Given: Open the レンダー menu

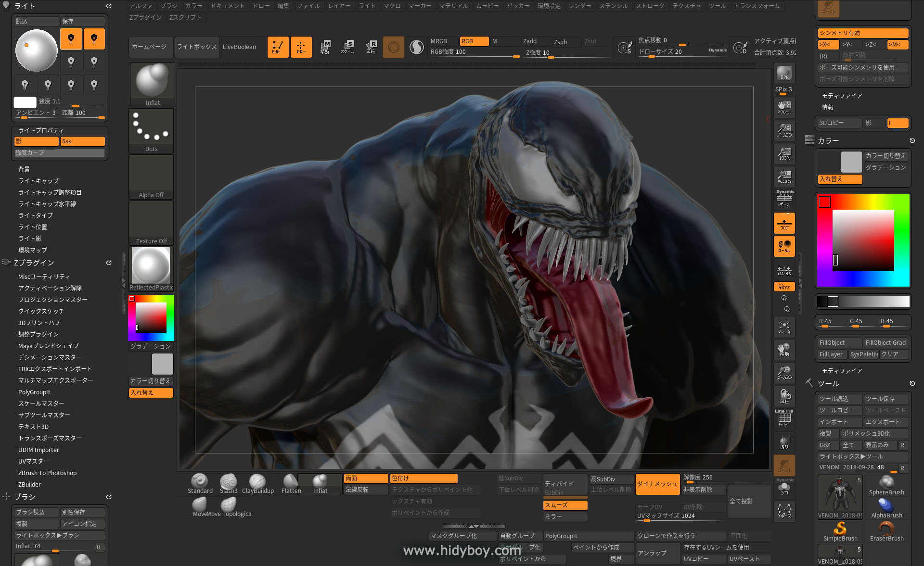Looking at the screenshot, I should (x=580, y=6).
